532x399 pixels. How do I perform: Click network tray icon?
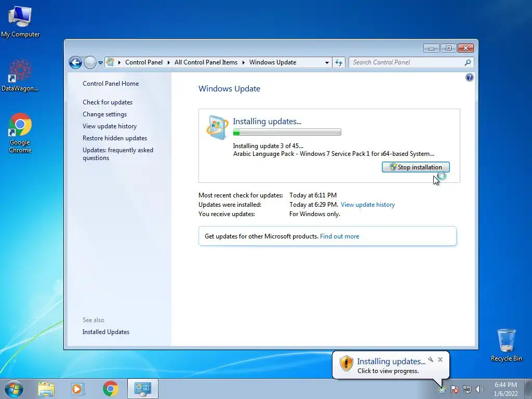point(467,389)
